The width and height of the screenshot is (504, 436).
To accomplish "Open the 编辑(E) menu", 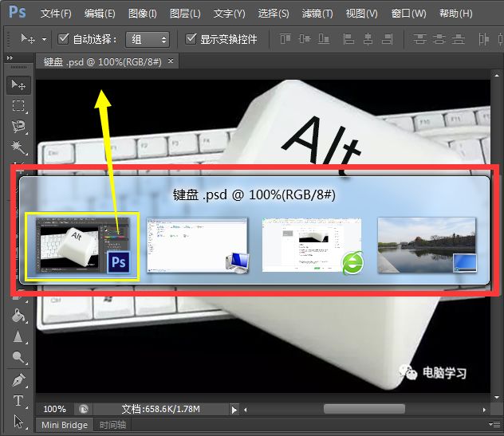I will 100,14.
